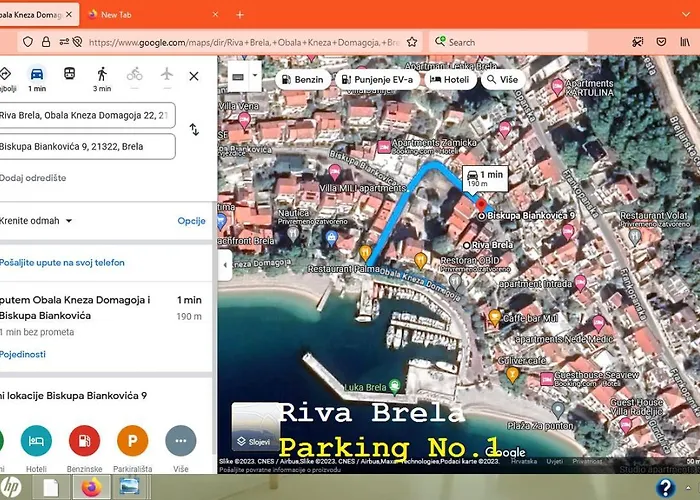Open Restaurant Volat marker
700x500 pixels.
point(634,237)
